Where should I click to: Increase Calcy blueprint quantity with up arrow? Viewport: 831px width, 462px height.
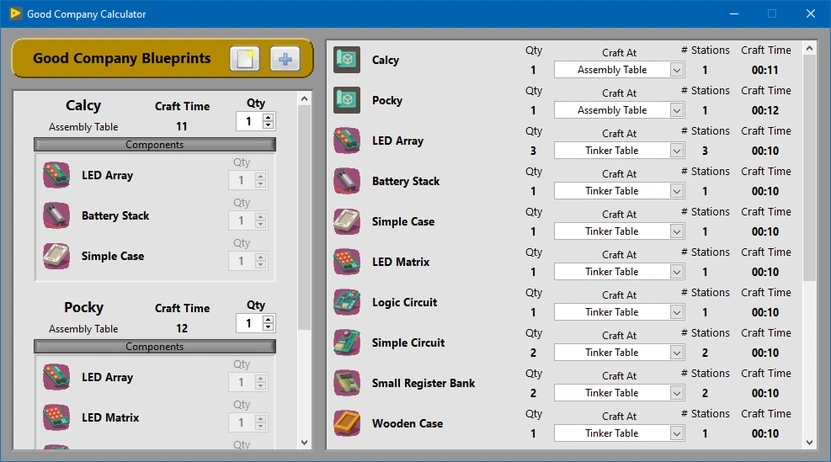tap(268, 118)
